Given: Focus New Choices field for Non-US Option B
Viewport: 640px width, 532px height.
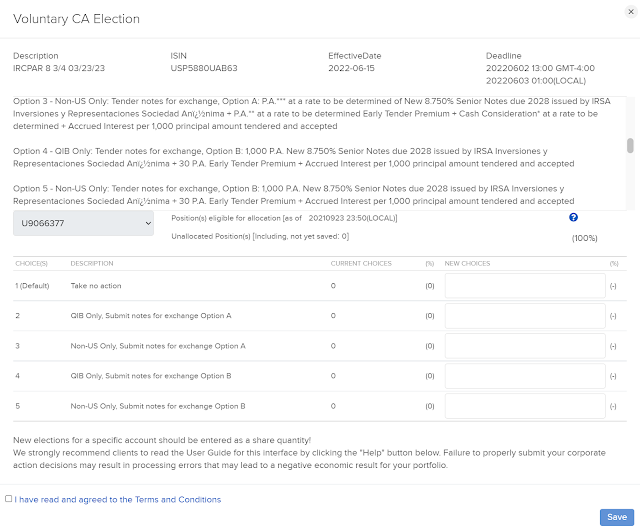Looking at the screenshot, I should click(x=525, y=406).
